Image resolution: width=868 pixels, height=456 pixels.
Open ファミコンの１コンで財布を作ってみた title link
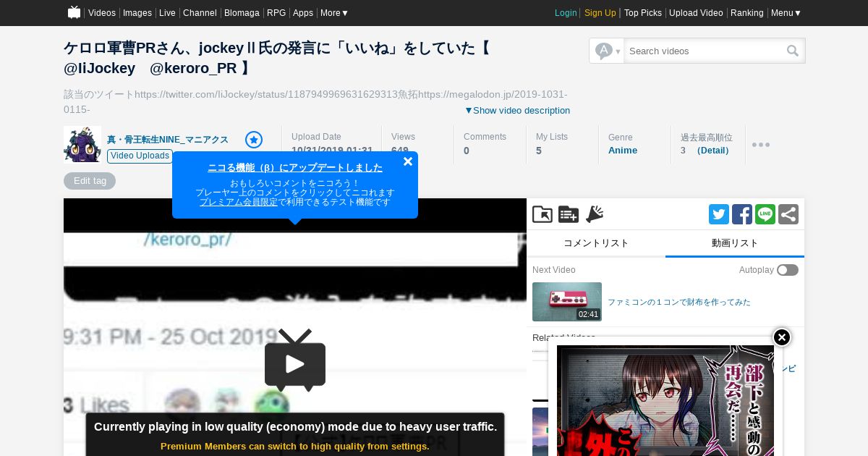click(679, 302)
